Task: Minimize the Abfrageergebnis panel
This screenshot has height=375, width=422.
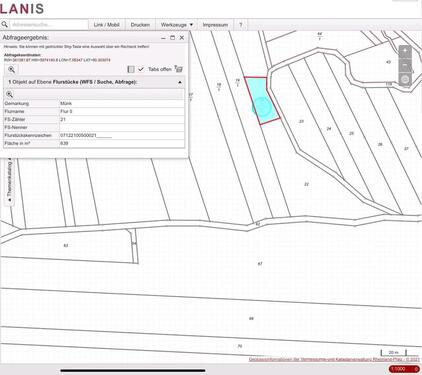Action: (x=163, y=38)
